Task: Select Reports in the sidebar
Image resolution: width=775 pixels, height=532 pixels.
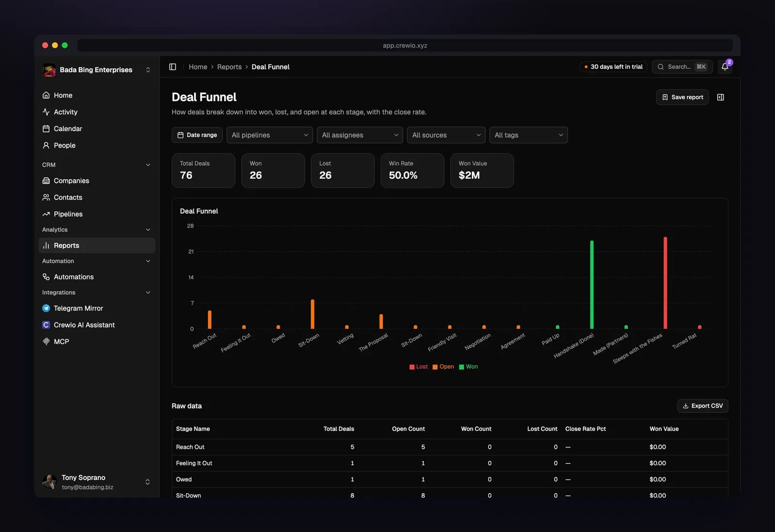Action: click(x=97, y=246)
